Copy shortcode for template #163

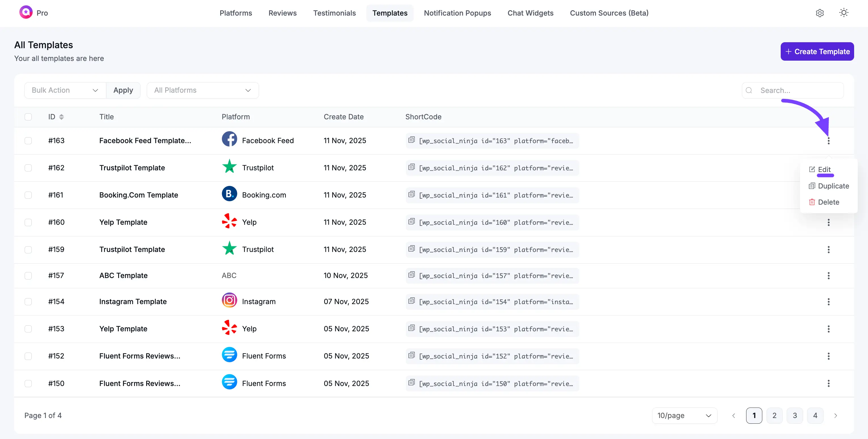[x=411, y=140]
